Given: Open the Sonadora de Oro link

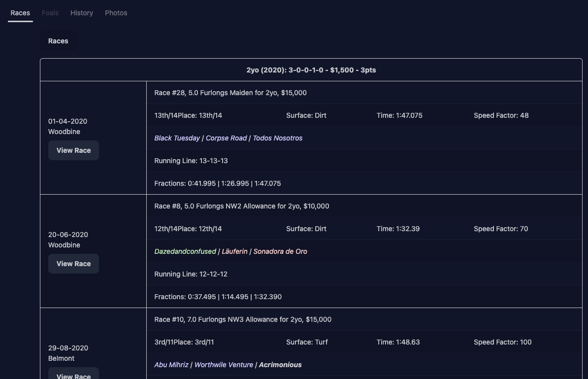Looking at the screenshot, I should (280, 251).
